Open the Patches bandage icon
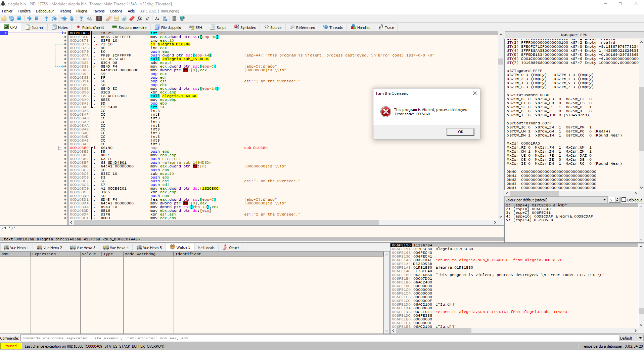644x350 pixels. point(108,18)
